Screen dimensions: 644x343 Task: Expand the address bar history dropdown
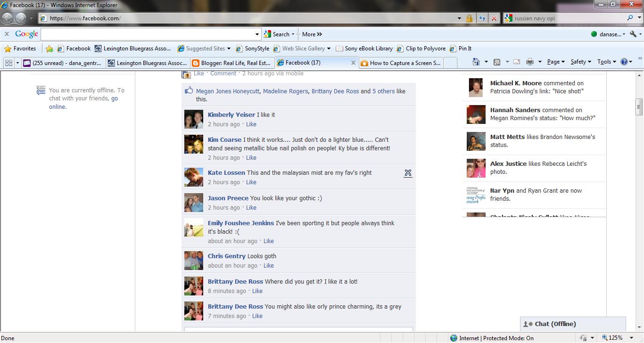460,18
